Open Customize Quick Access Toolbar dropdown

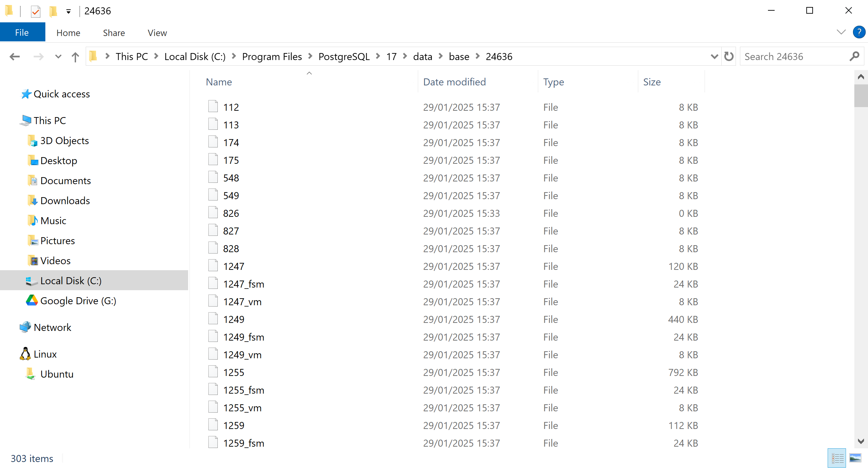(68, 11)
